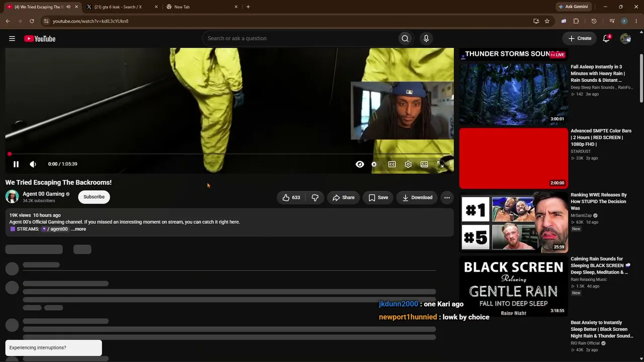The width and height of the screenshot is (644, 362).
Task: Open "Ranking WWE Releases" video title
Action: tap(599, 202)
